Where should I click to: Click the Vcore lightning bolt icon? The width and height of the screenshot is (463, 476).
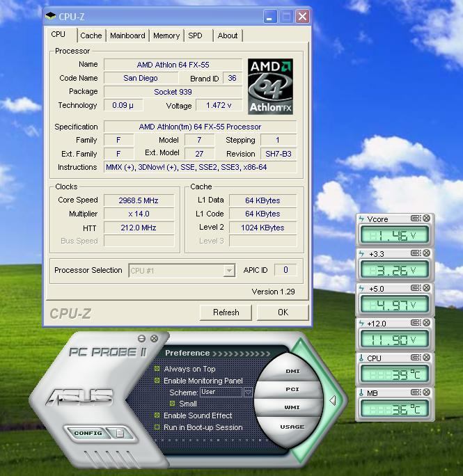coord(361,219)
